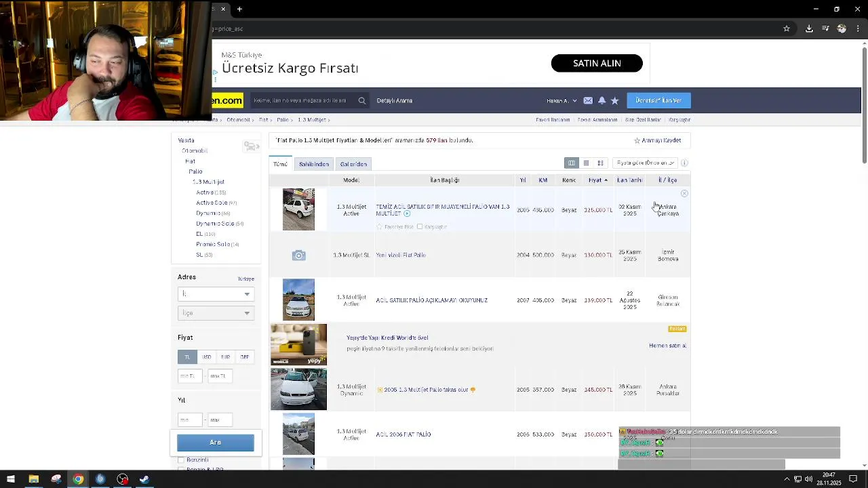Open the notifications bell icon
This screenshot has width=868, height=488.
click(601, 100)
